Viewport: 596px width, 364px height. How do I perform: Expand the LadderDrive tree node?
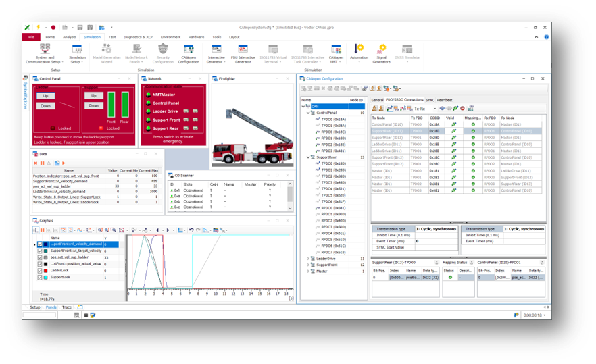308,259
